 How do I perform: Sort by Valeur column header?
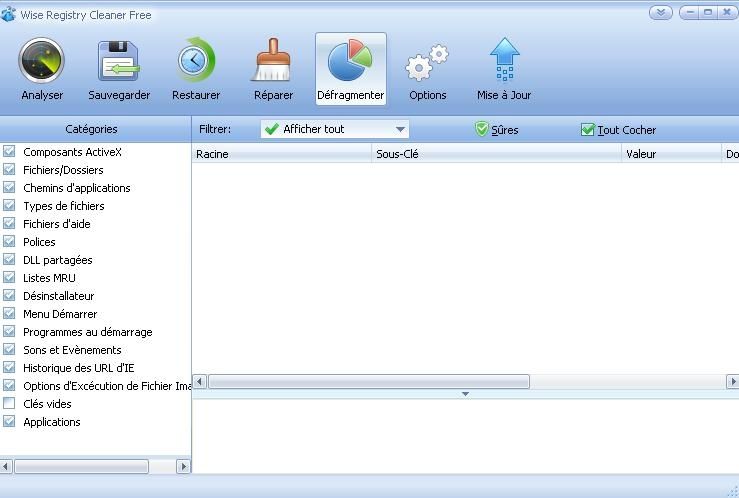click(x=672, y=154)
